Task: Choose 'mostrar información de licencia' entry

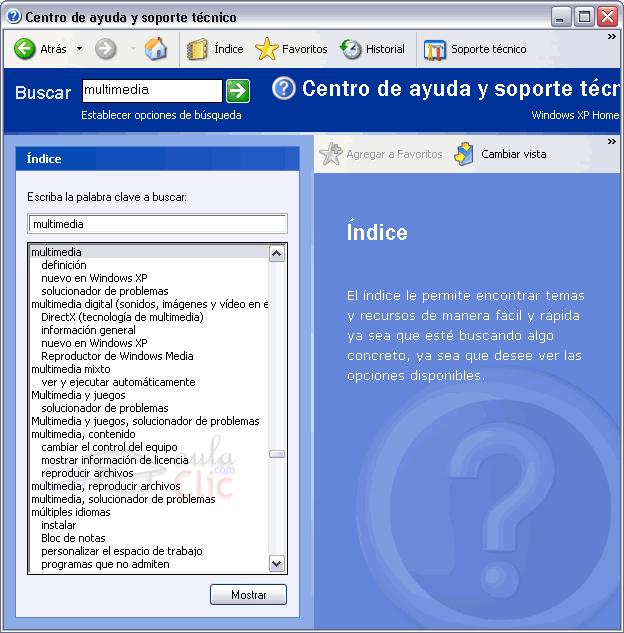Action: point(115,460)
